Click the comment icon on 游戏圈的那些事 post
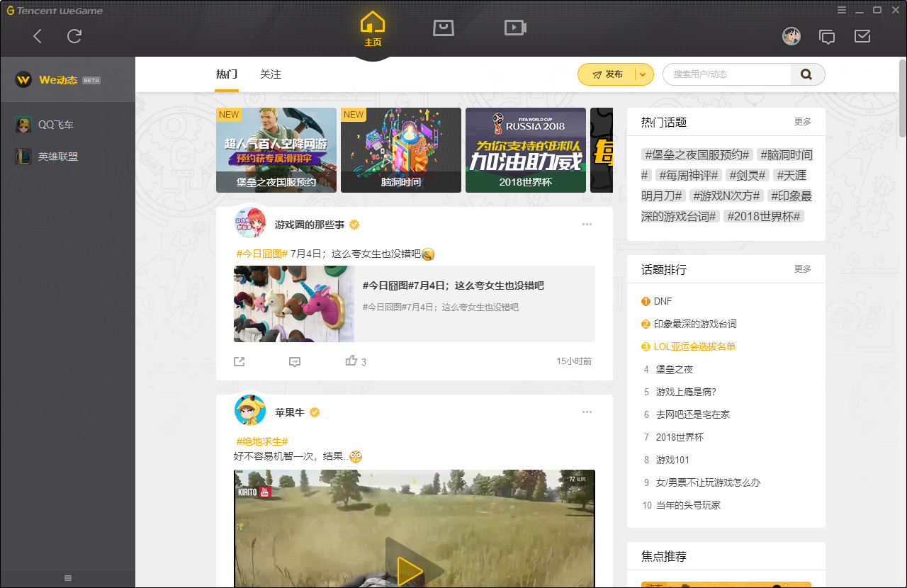The image size is (907, 588). click(x=294, y=361)
